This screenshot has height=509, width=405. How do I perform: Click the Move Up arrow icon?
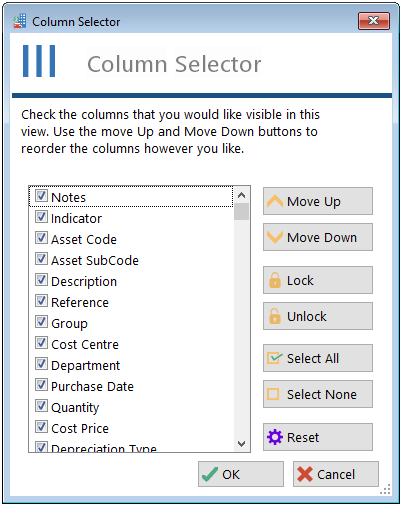pos(275,201)
